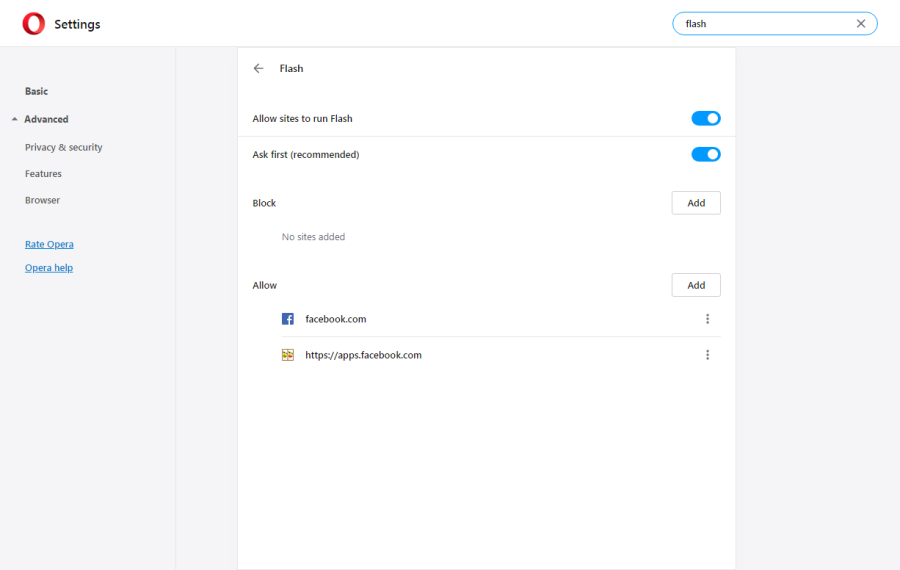Turn off Ask first (recommended)
The image size is (900, 570).
705,154
